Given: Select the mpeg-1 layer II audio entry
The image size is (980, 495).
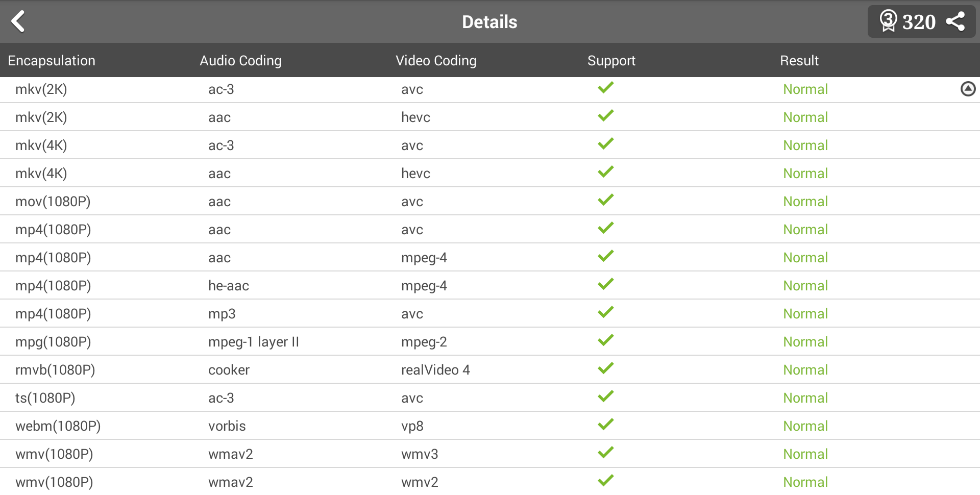Looking at the screenshot, I should (253, 342).
